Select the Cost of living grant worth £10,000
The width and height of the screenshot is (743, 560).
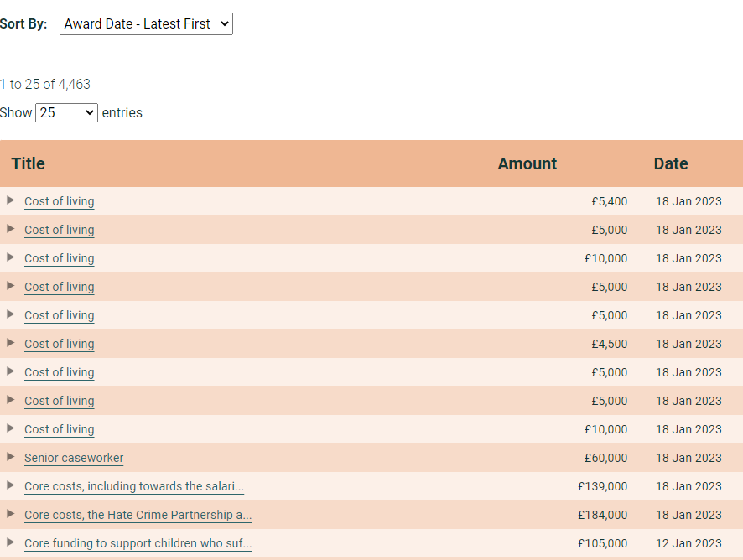point(59,258)
